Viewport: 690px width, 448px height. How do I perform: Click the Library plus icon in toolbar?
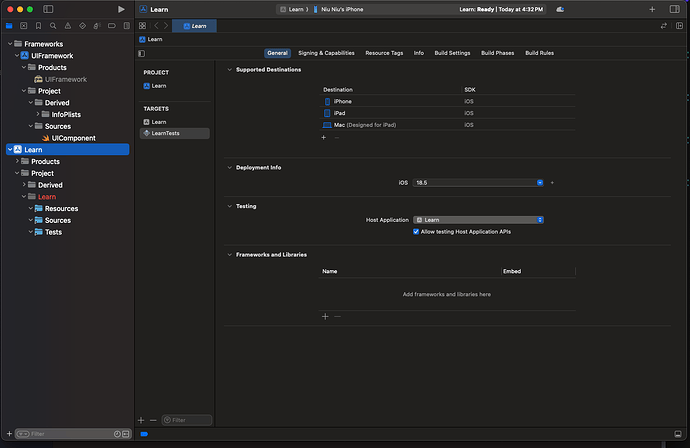click(x=652, y=9)
